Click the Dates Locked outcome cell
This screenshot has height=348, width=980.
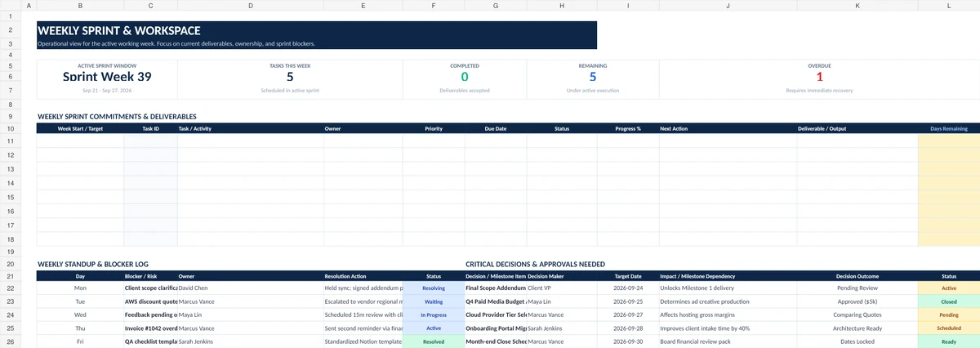[x=857, y=341]
